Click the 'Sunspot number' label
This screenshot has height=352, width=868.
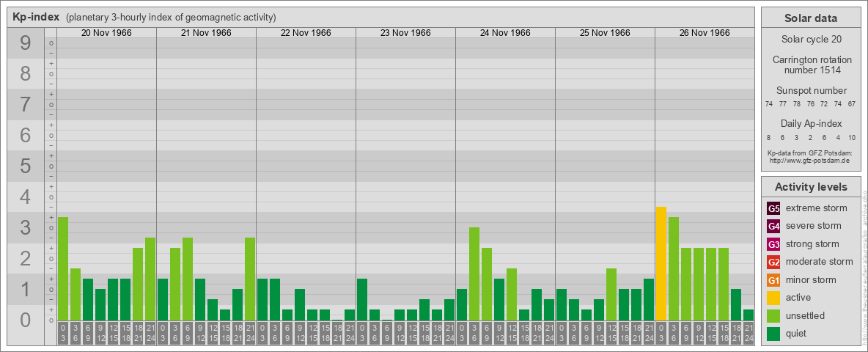[x=811, y=91]
